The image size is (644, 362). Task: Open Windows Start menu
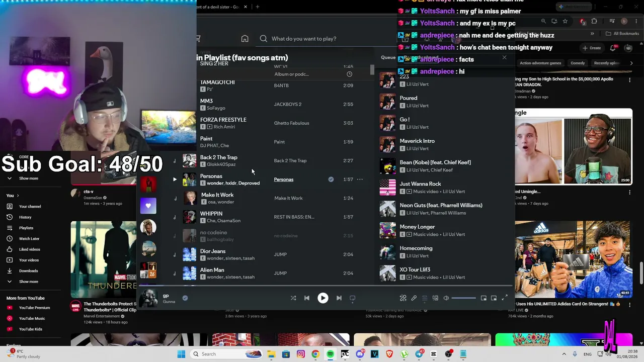pos(182,354)
